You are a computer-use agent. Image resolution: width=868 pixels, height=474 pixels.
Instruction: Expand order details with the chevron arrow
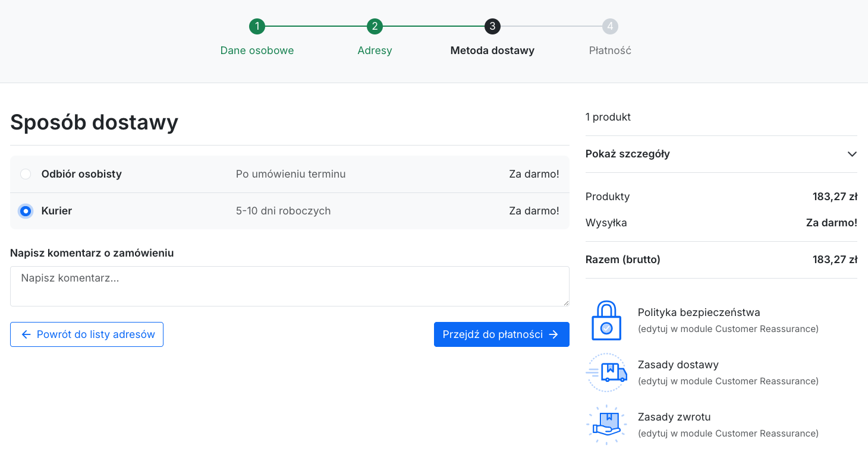[852, 154]
